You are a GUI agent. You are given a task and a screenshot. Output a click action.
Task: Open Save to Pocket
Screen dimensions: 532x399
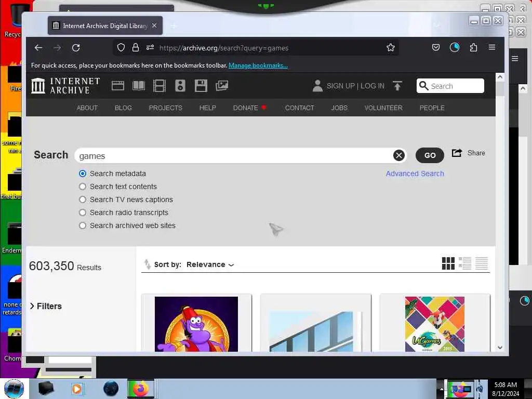[436, 47]
